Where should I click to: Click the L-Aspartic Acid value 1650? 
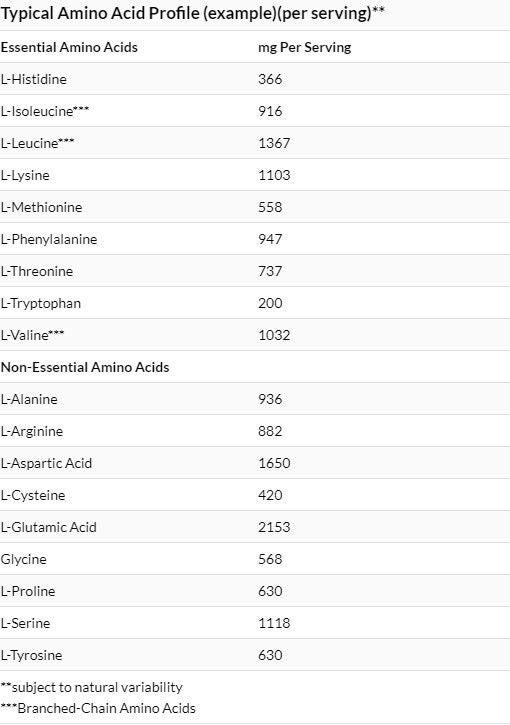click(274, 463)
